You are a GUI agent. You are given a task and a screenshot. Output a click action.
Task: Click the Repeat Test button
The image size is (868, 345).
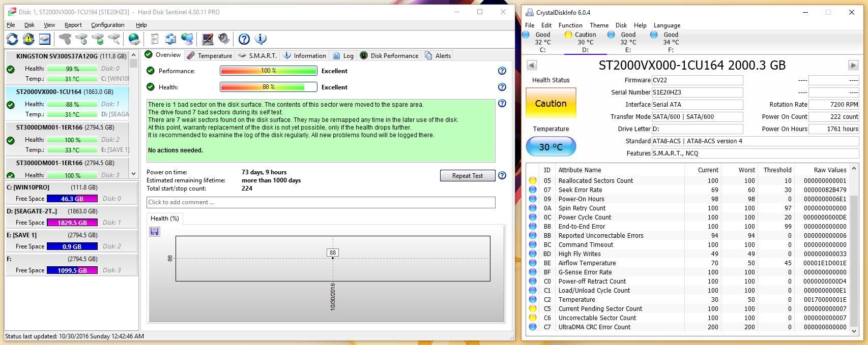[468, 175]
